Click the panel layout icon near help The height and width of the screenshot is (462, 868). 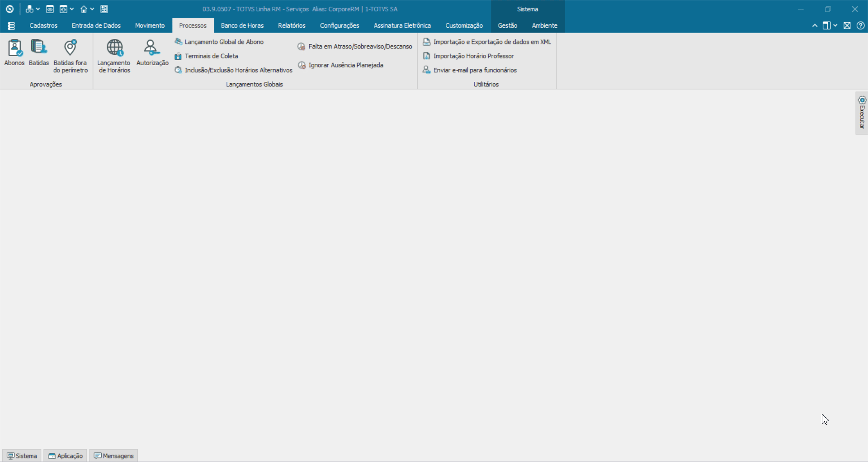pyautogui.click(x=826, y=26)
